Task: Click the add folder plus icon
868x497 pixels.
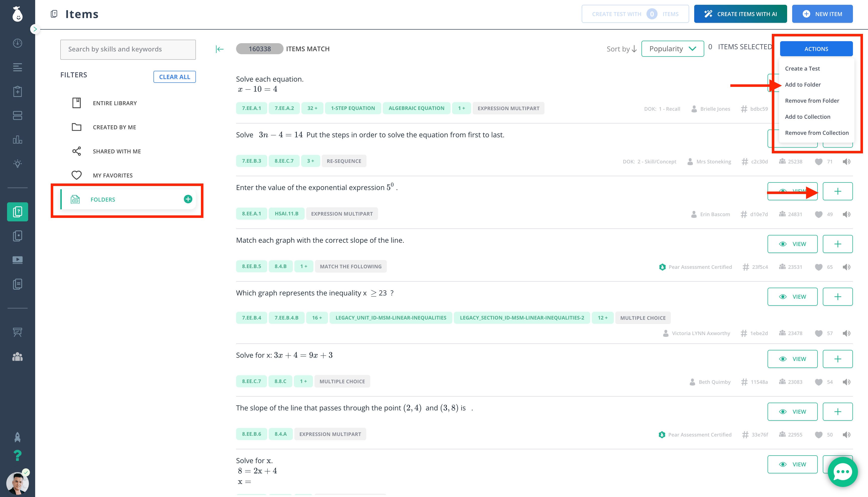Action: coord(188,199)
